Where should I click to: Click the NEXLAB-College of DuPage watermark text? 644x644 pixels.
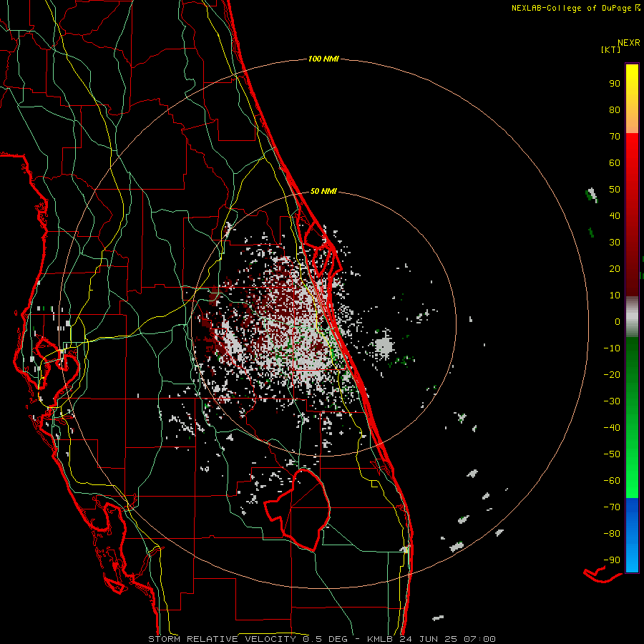[575, 8]
